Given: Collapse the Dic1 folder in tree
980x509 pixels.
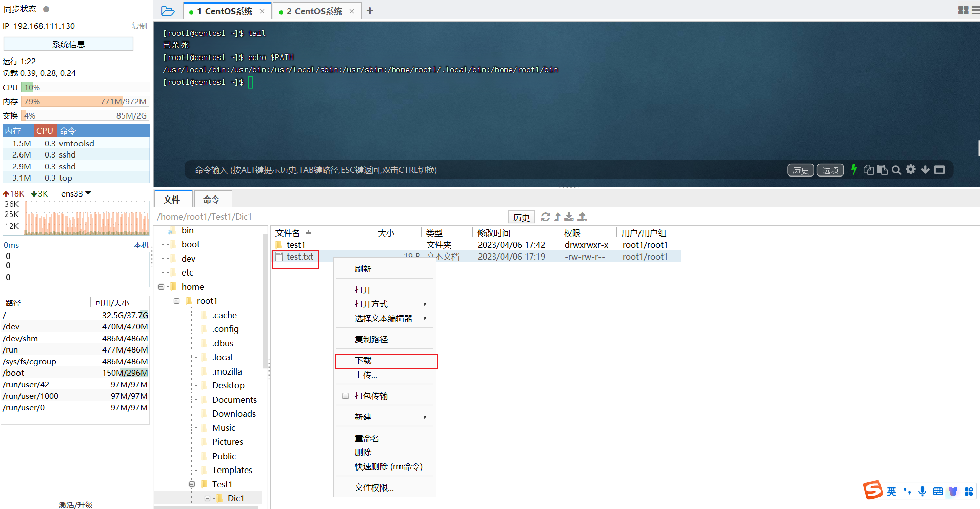Looking at the screenshot, I should click(207, 498).
